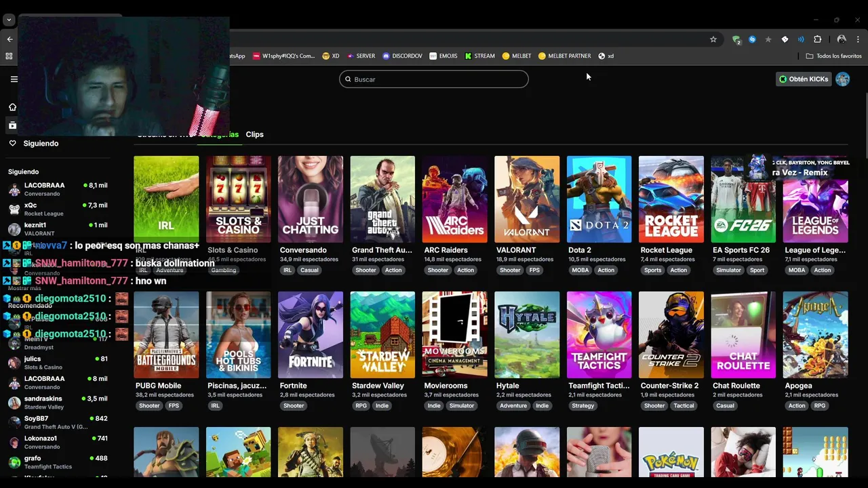The width and height of the screenshot is (868, 488).
Task: Open the Chat Roulette category thumbnail
Action: click(743, 335)
